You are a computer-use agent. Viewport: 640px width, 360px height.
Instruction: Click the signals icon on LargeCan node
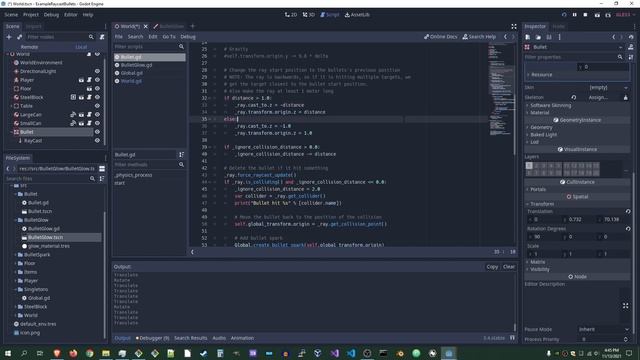pyautogui.click(x=73, y=115)
